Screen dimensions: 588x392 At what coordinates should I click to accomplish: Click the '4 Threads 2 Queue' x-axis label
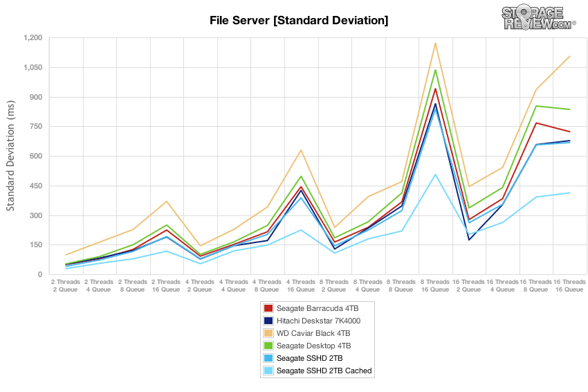[x=199, y=286]
